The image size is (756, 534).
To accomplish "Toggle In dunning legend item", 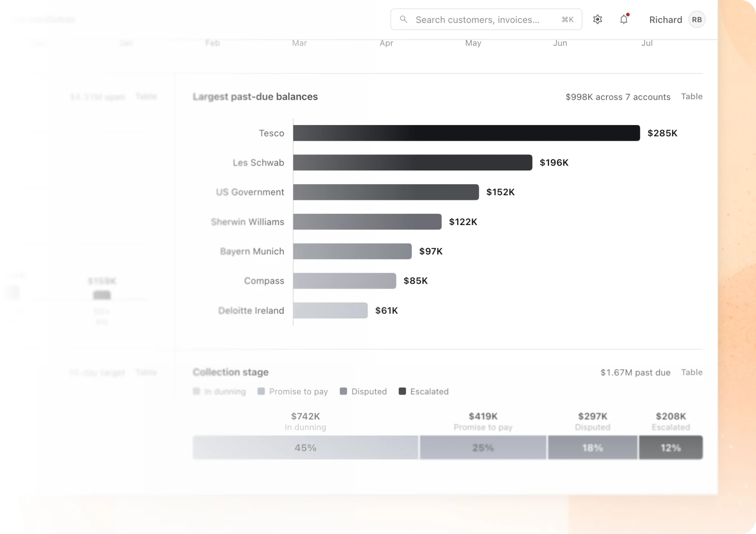I will (x=219, y=391).
